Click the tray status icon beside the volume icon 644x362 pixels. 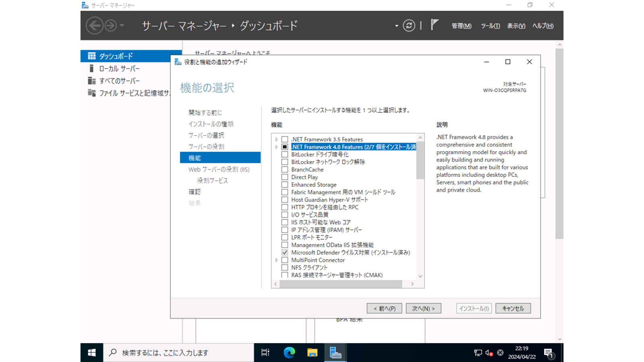point(500,353)
